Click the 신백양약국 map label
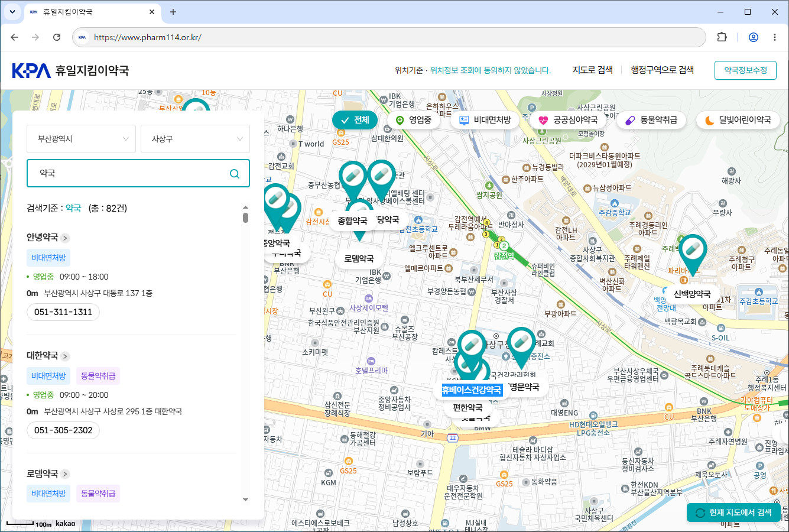The width and height of the screenshot is (789, 532). tap(692, 294)
